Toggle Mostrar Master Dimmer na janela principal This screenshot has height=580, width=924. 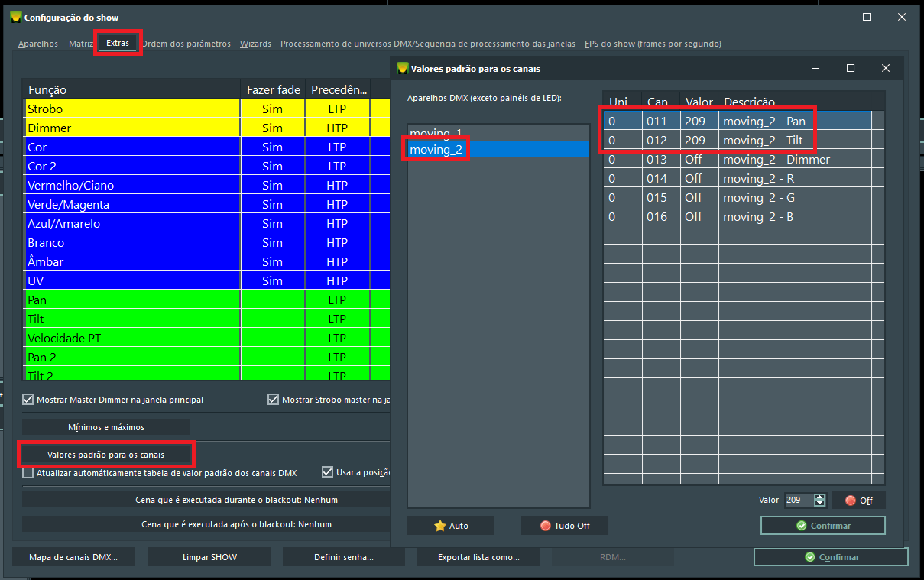[28, 400]
